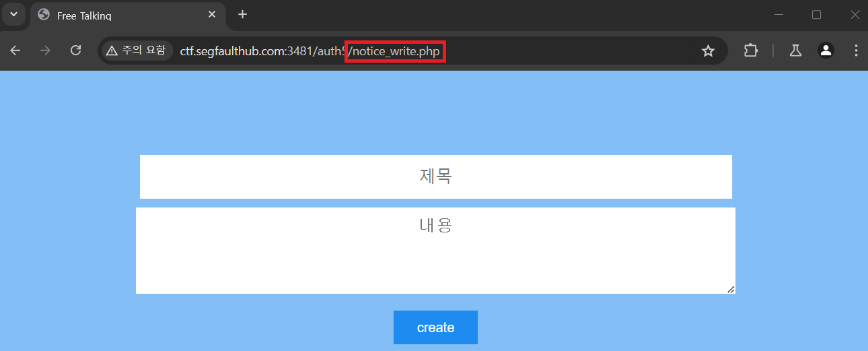This screenshot has height=351, width=868.
Task: Reload the current page
Action: click(x=76, y=51)
